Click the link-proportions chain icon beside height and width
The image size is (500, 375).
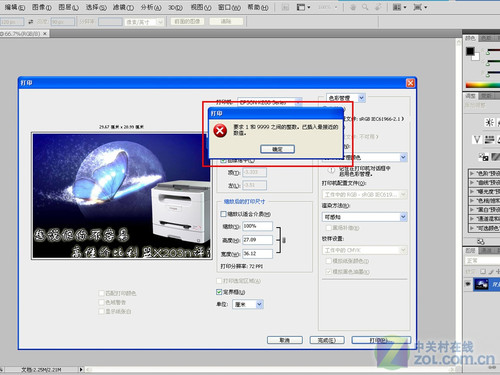point(284,240)
